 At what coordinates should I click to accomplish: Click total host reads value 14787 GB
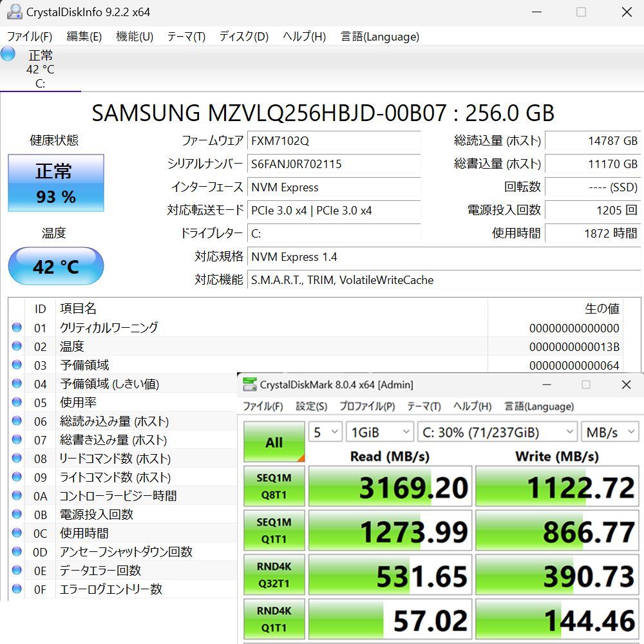click(x=592, y=141)
